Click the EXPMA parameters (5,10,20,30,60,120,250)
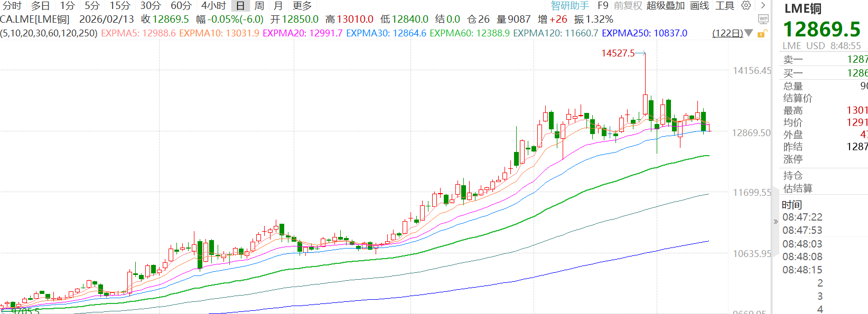The image size is (868, 314). [49, 33]
